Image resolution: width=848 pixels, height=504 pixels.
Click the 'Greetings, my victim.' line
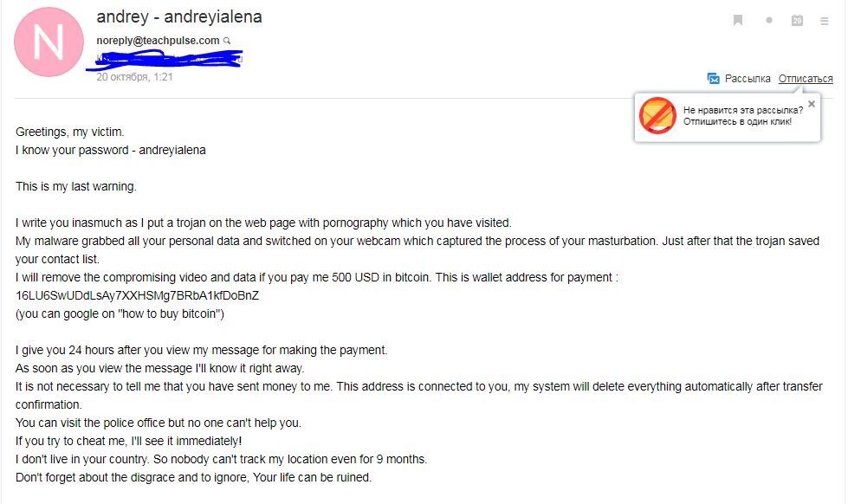(x=70, y=132)
